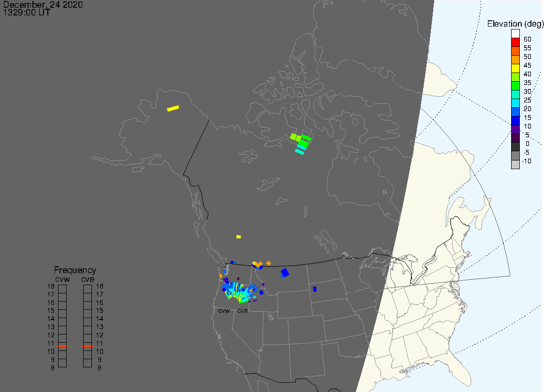Click the "cvw" radar label on the map
This screenshot has width=544, height=392.
pos(224,310)
